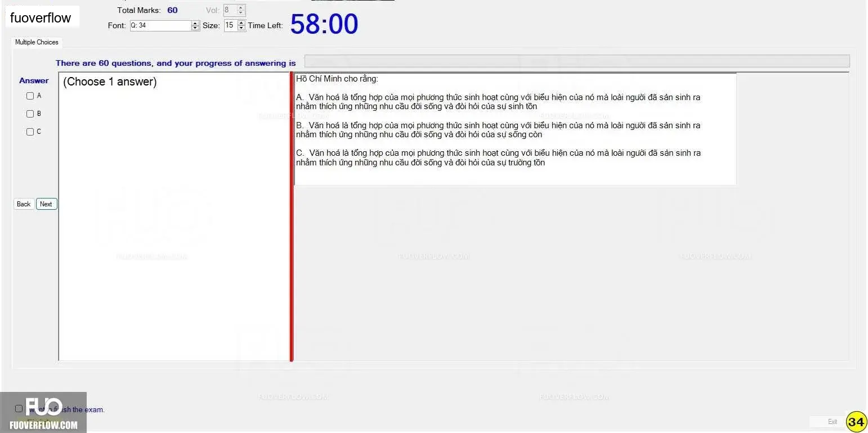Decrease text Size with the down arrow
Screen dimensions: 868x433
click(x=241, y=29)
